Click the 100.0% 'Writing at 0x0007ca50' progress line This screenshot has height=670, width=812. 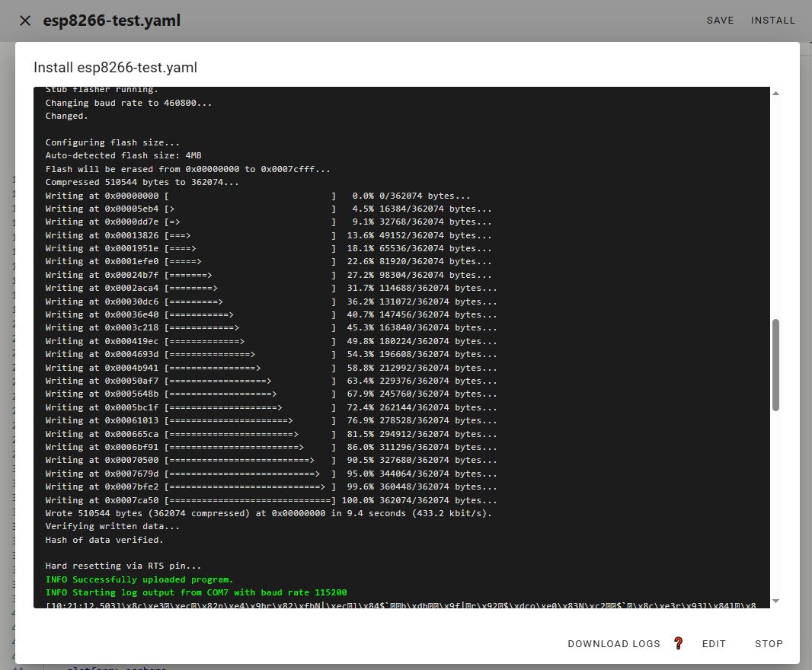pos(271,500)
